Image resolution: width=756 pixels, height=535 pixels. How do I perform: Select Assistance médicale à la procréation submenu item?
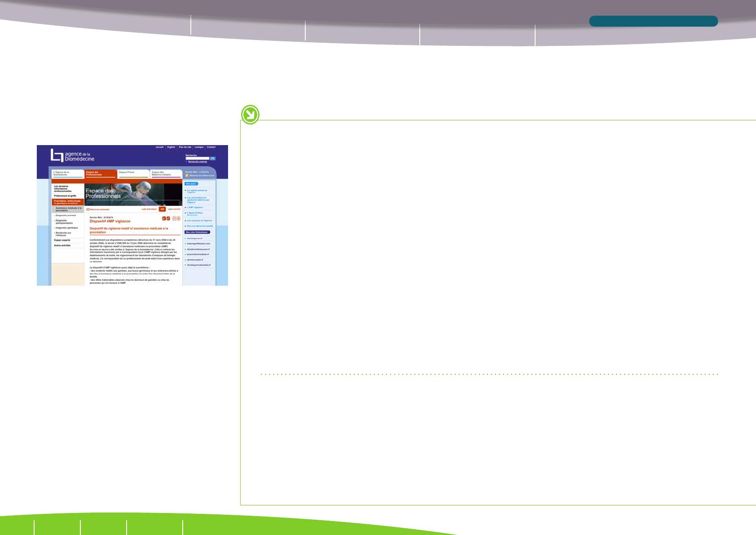tap(68, 209)
